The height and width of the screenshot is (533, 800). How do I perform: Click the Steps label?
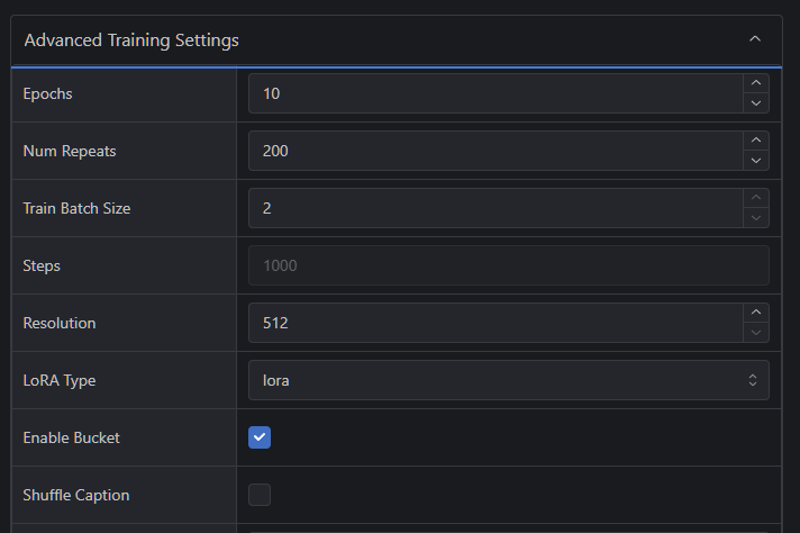(x=41, y=266)
